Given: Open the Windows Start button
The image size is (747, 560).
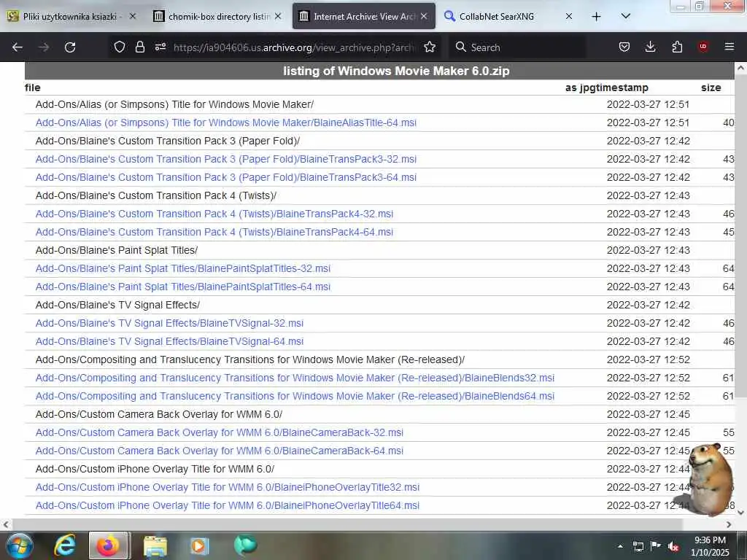Looking at the screenshot, I should [19, 545].
